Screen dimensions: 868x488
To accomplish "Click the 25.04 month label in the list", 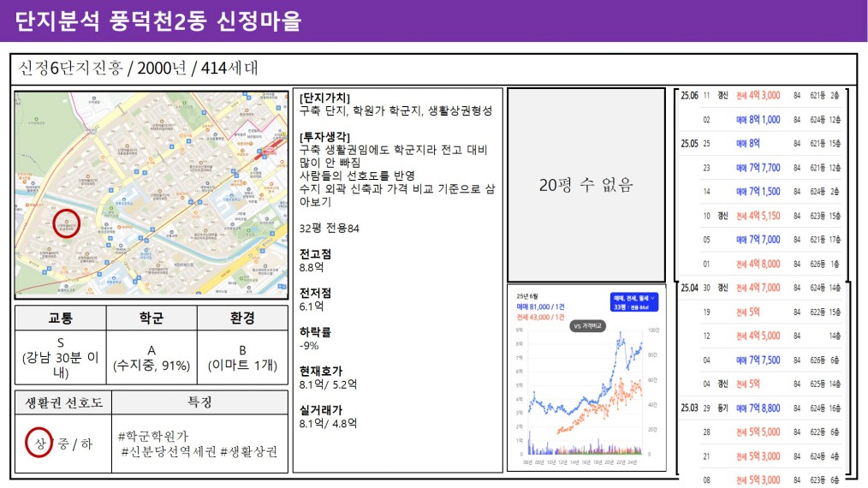I will 689,288.
